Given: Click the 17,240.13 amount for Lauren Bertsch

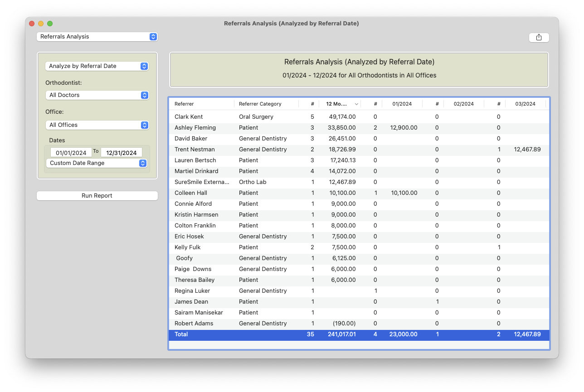Looking at the screenshot, I should [x=343, y=160].
